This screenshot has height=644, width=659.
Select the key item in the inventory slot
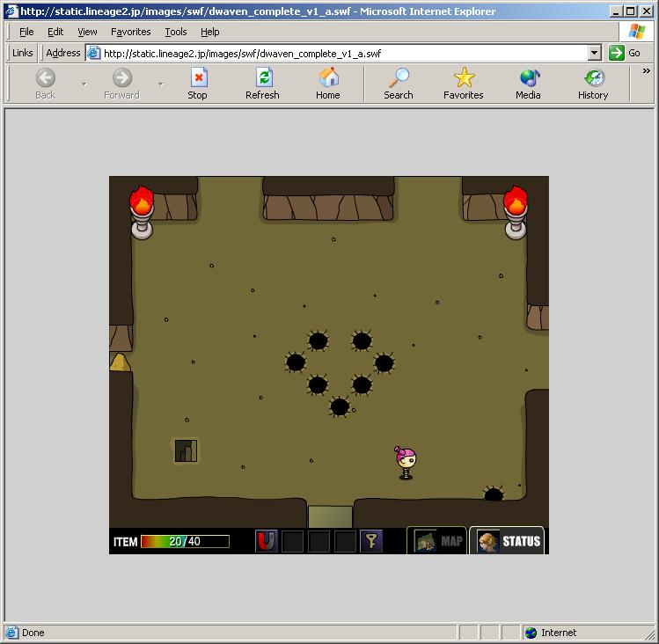pyautogui.click(x=371, y=541)
